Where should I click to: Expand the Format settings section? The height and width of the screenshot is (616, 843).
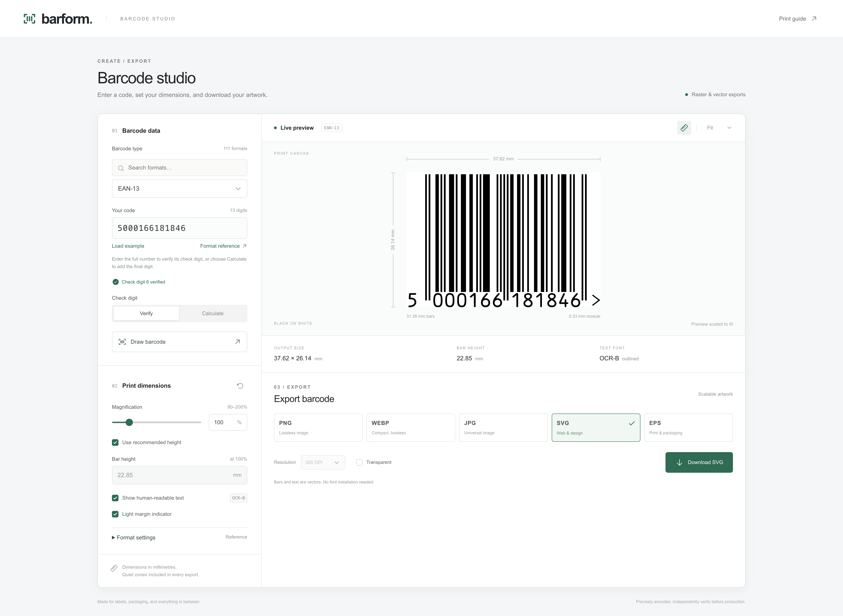133,538
